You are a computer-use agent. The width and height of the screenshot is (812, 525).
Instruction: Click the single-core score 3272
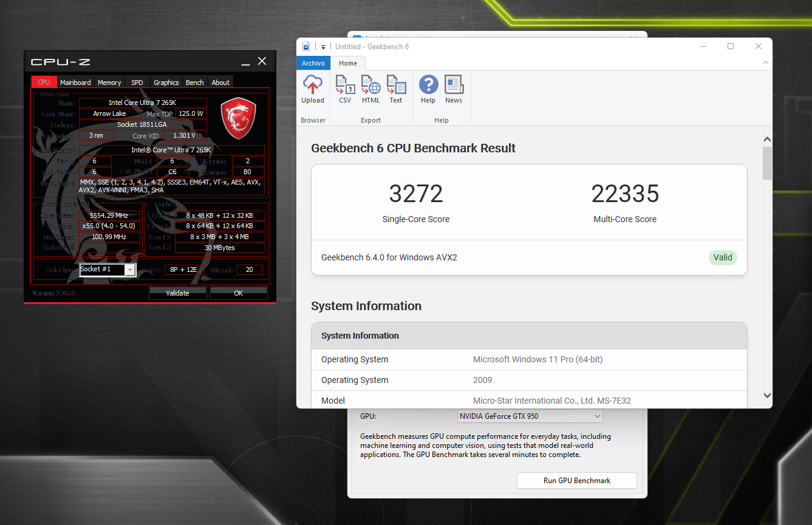pyautogui.click(x=416, y=194)
